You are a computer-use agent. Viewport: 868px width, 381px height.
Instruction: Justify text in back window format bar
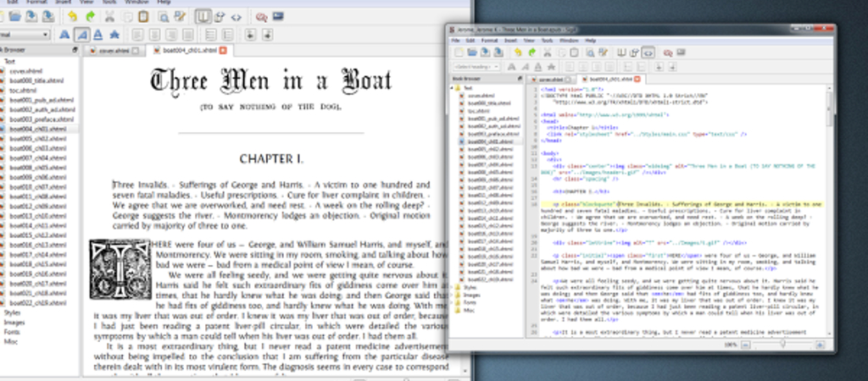click(187, 34)
